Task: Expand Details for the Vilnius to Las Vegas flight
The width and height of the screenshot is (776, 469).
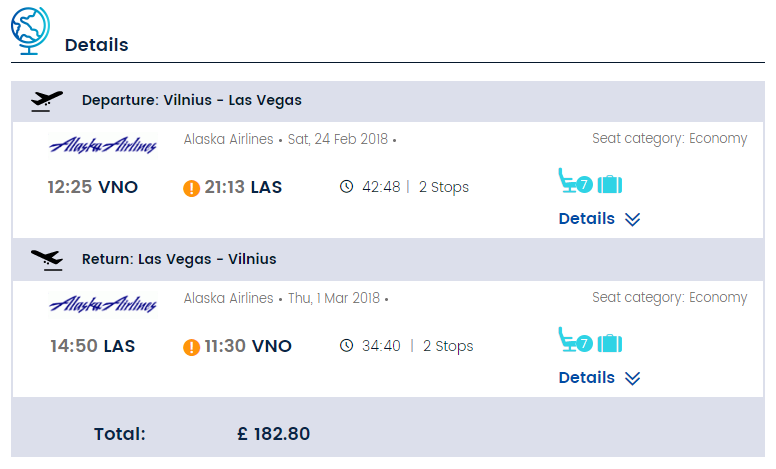Action: point(599,219)
